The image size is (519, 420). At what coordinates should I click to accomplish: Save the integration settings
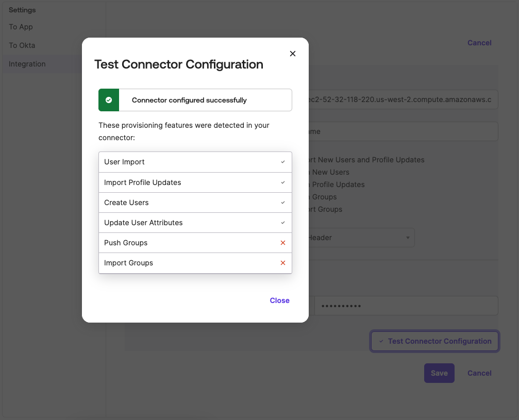coord(439,373)
